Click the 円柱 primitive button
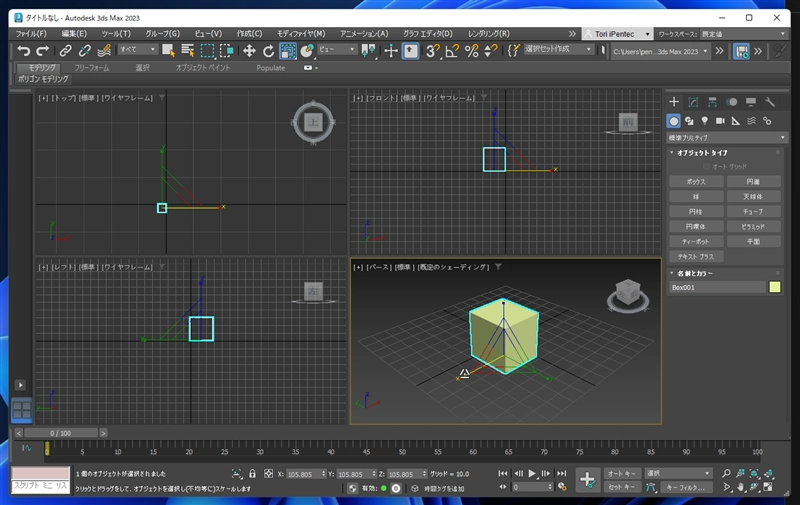The width and height of the screenshot is (800, 505). point(696,211)
